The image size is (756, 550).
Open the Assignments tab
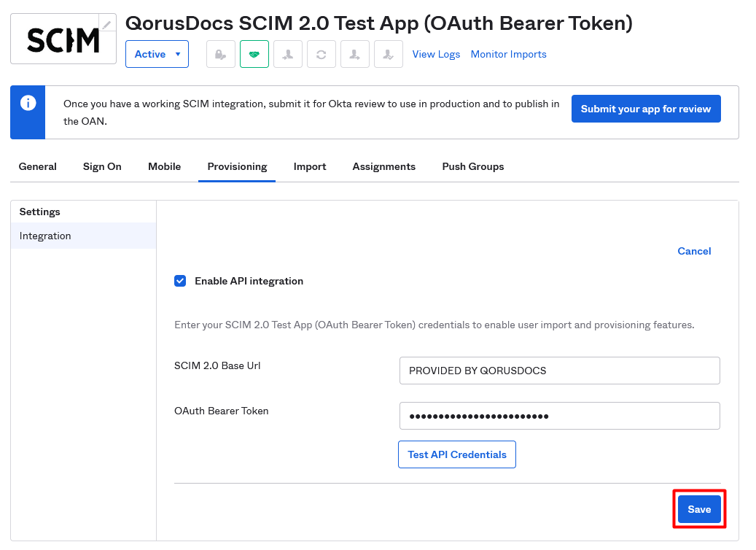tap(383, 166)
